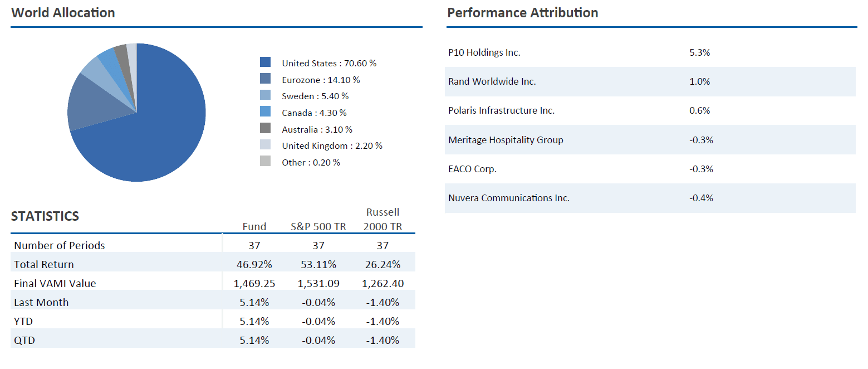Click the Other legend color swatch
This screenshot has height=369, width=868.
tap(265, 162)
